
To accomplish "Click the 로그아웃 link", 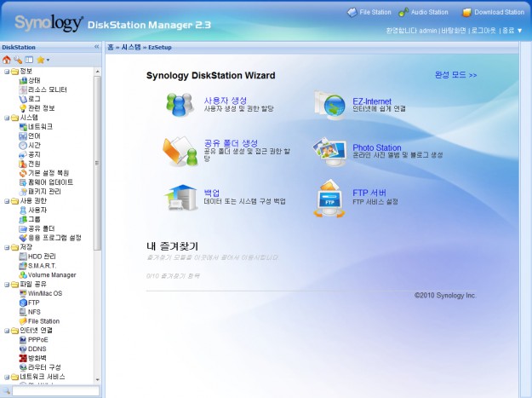I will click(x=479, y=30).
